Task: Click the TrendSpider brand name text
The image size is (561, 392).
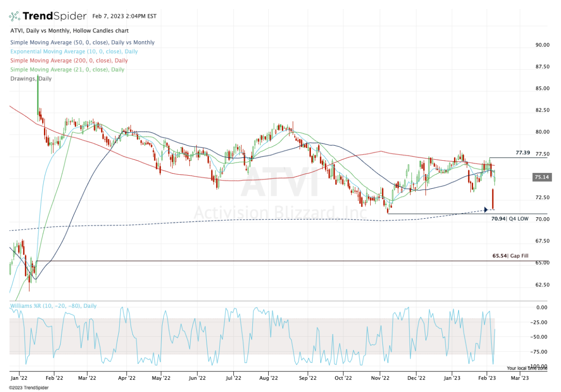Action: [x=55, y=16]
